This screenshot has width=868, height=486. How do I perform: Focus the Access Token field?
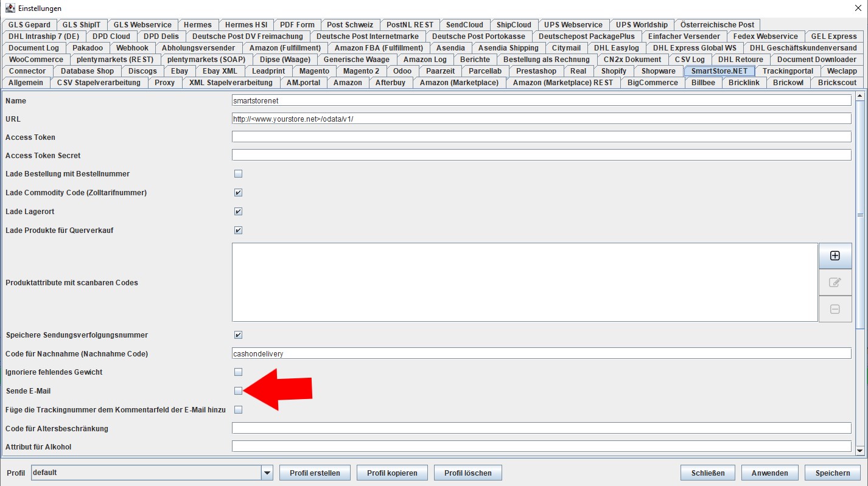pos(542,137)
